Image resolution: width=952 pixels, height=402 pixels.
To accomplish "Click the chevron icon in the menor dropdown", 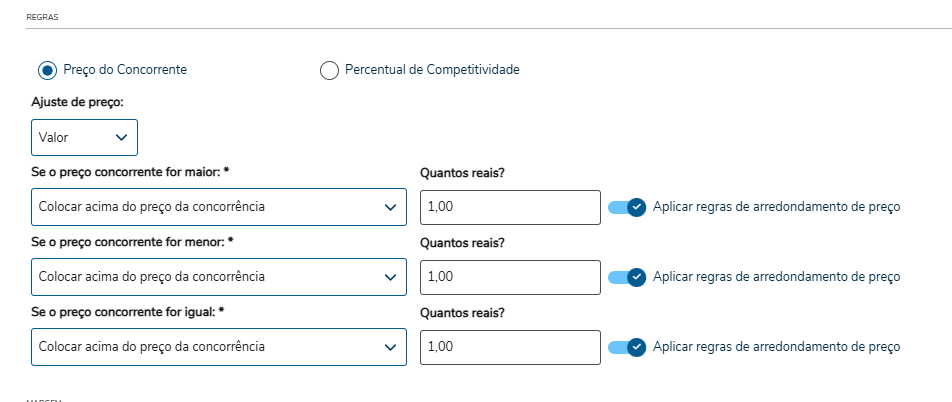I will [391, 276].
